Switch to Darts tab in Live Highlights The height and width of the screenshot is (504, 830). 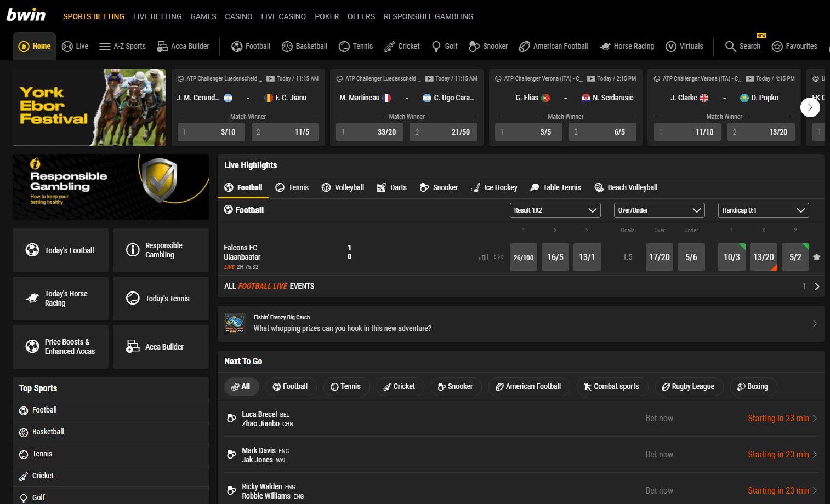pyautogui.click(x=392, y=187)
